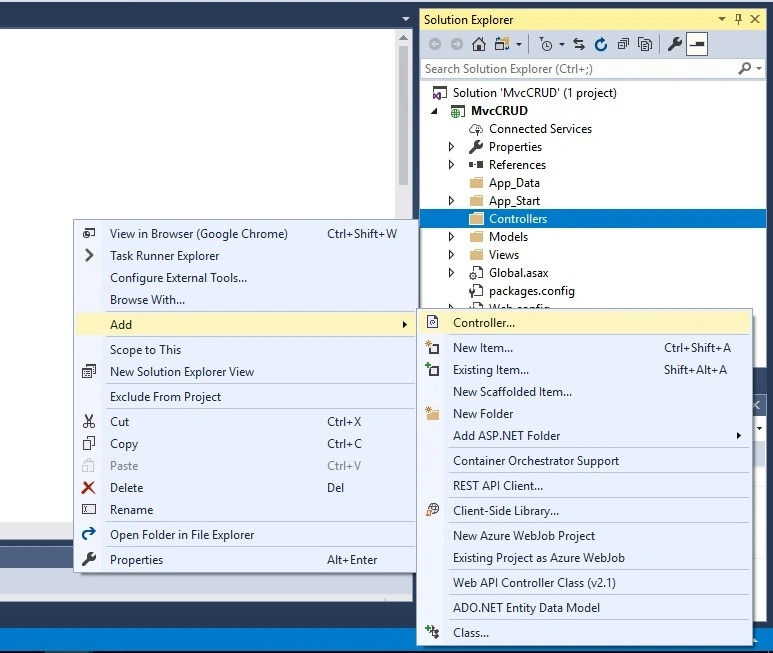
Task: Click the Controller file icon in submenu
Action: 432,322
